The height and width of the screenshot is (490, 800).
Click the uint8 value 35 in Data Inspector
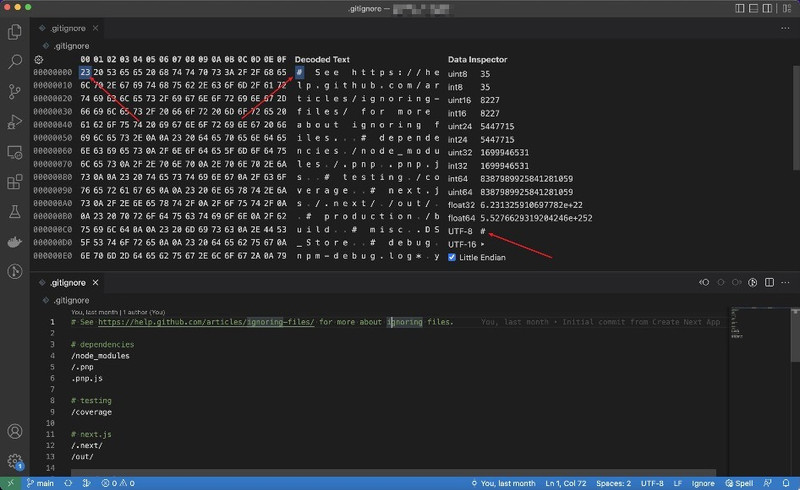click(x=485, y=74)
